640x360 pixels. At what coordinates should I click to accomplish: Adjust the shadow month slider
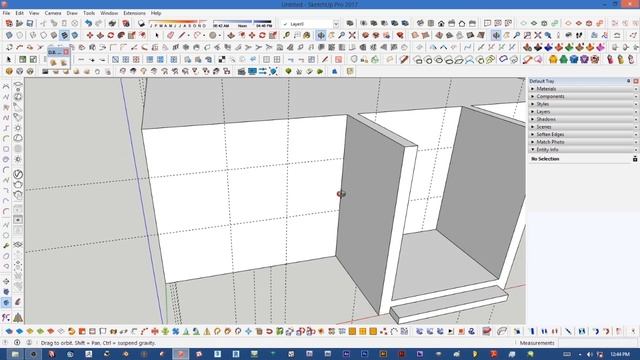click(177, 23)
